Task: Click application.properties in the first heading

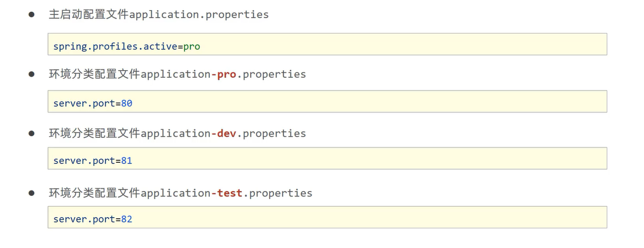Action: point(199,15)
